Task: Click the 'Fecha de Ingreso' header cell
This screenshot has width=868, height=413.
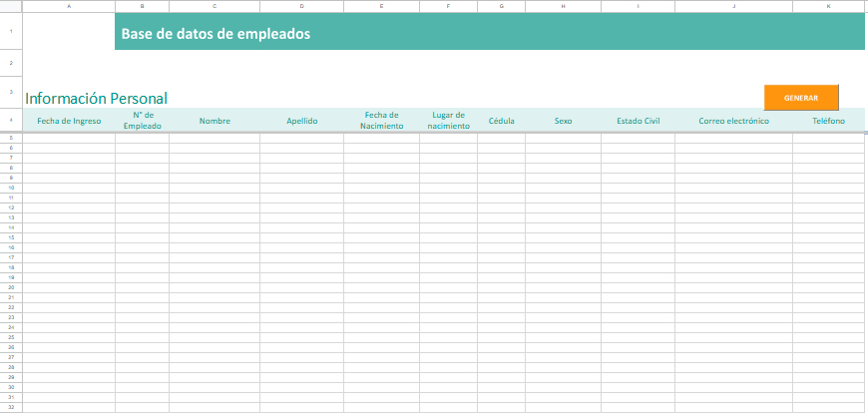Action: [69, 121]
